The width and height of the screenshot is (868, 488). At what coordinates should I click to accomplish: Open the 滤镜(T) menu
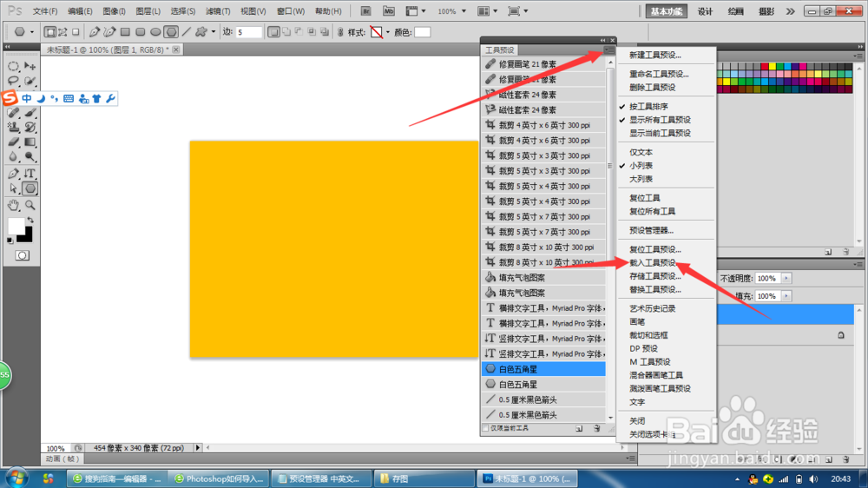pos(218,11)
